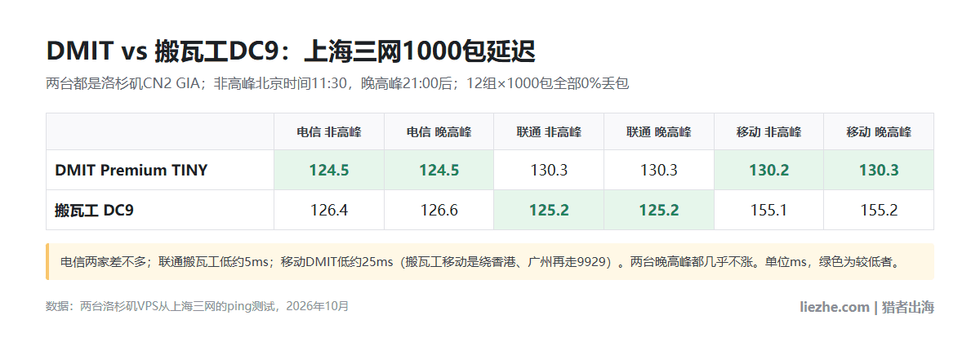Select the 联通 晚高峰 column header
The image size is (980, 351).
[x=659, y=131]
